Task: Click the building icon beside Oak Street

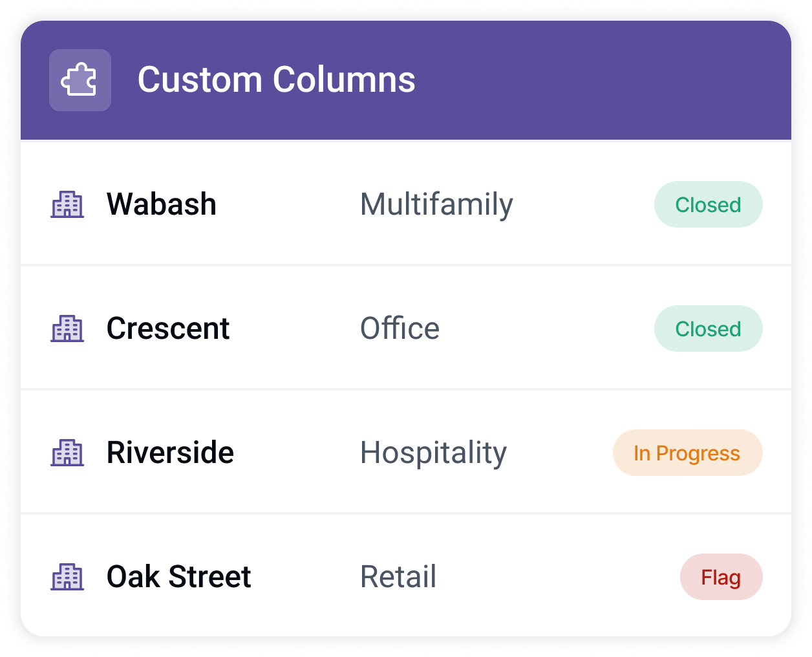Action: (x=67, y=577)
